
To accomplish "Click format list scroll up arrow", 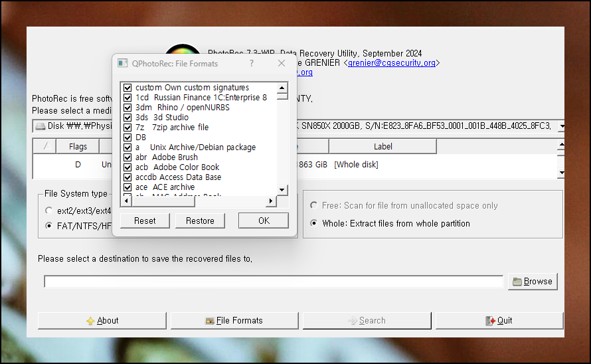I will pos(282,88).
